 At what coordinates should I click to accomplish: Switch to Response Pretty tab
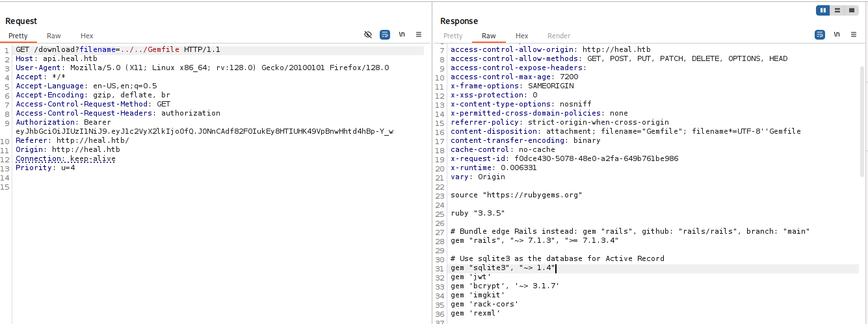453,36
